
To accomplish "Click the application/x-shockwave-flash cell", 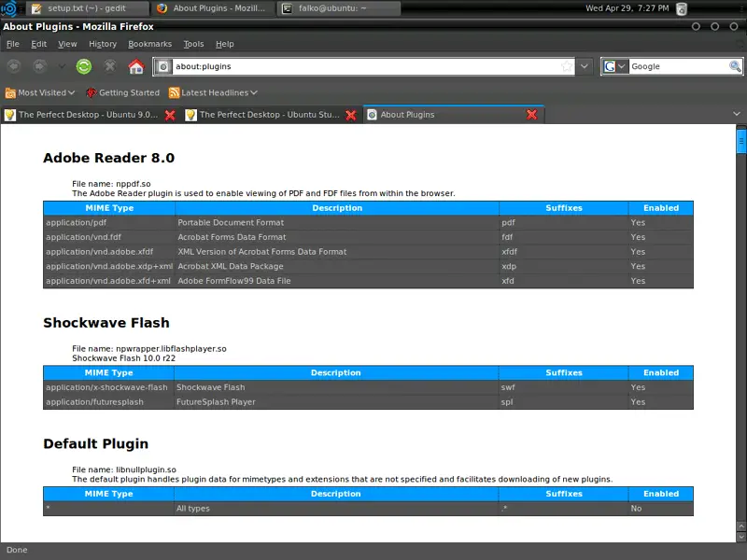I will 108,387.
